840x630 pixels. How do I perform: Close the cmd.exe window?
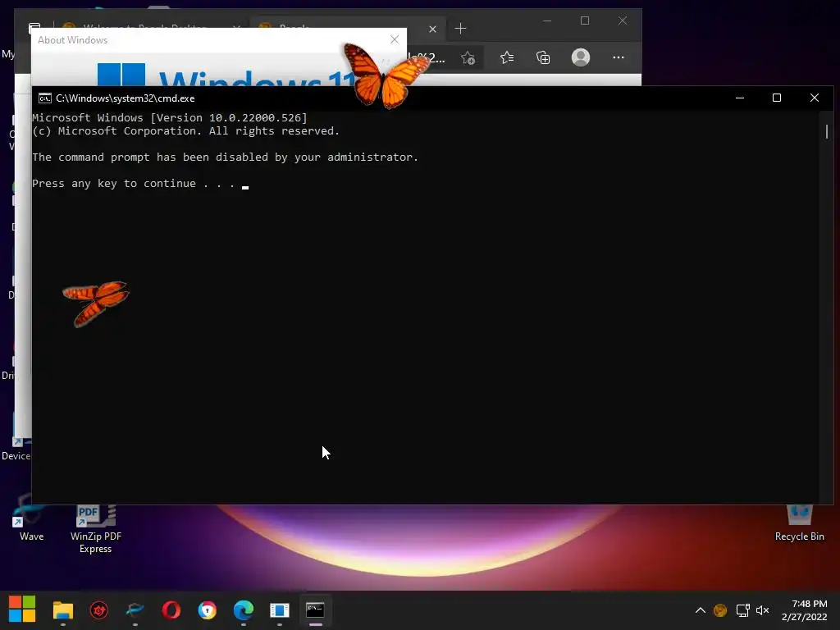815,98
